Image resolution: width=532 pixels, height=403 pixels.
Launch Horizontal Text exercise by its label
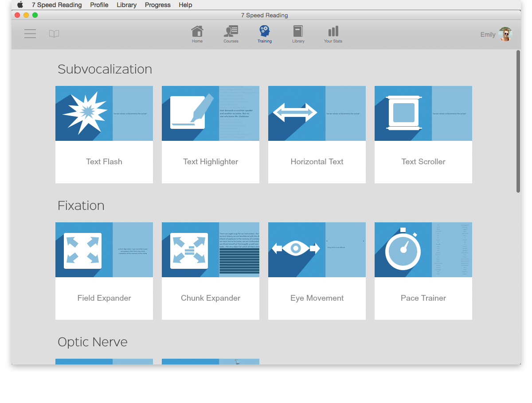pyautogui.click(x=317, y=162)
